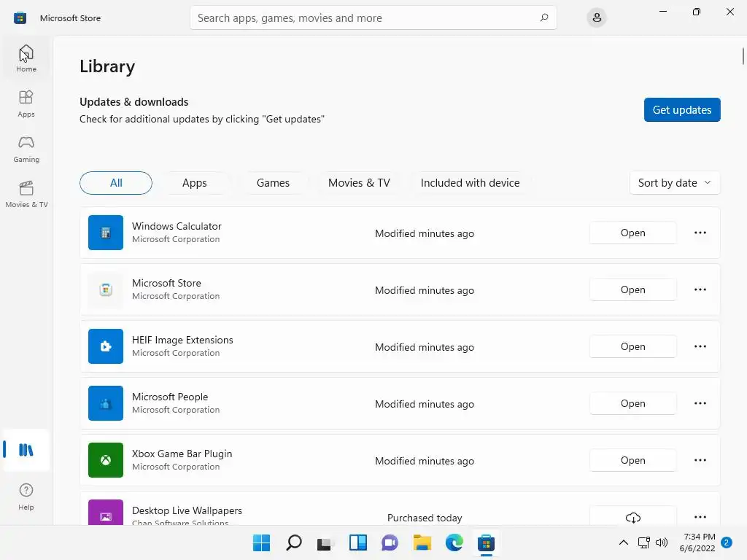Click the search apps and games field
This screenshot has width=747, height=560.
pyautogui.click(x=373, y=17)
